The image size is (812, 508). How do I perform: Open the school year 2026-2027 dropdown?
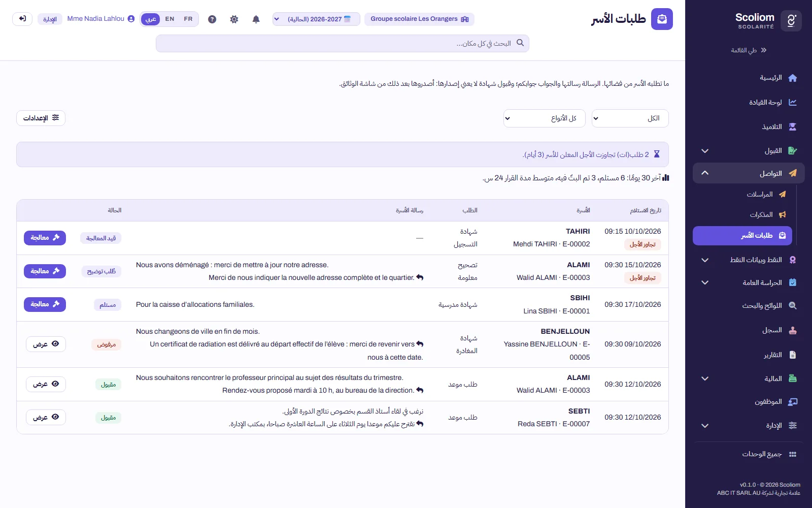tap(316, 19)
